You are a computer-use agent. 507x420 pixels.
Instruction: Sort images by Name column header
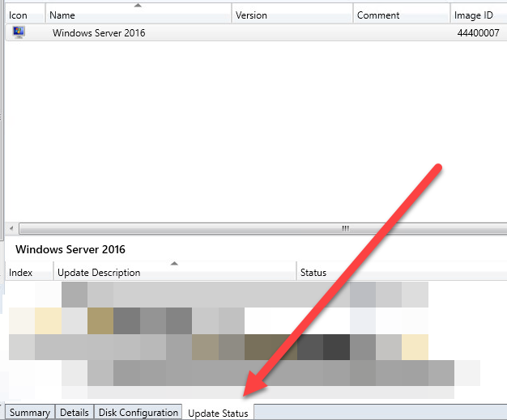(138, 15)
